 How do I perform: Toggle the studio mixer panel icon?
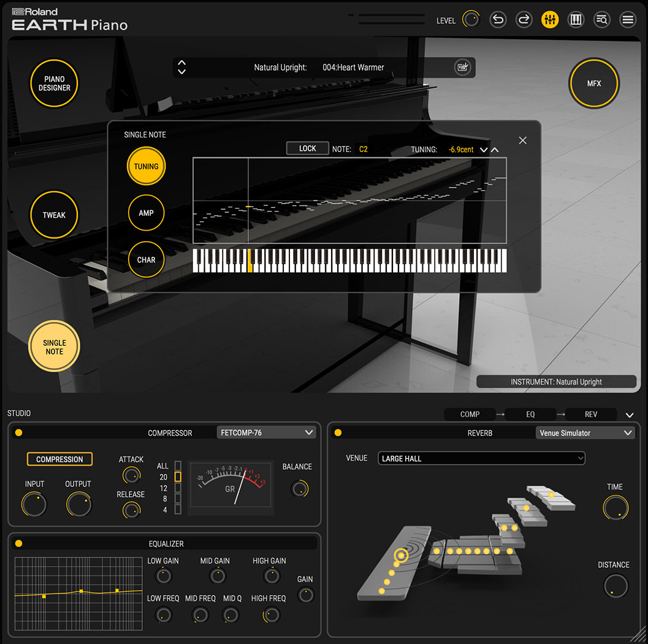550,20
